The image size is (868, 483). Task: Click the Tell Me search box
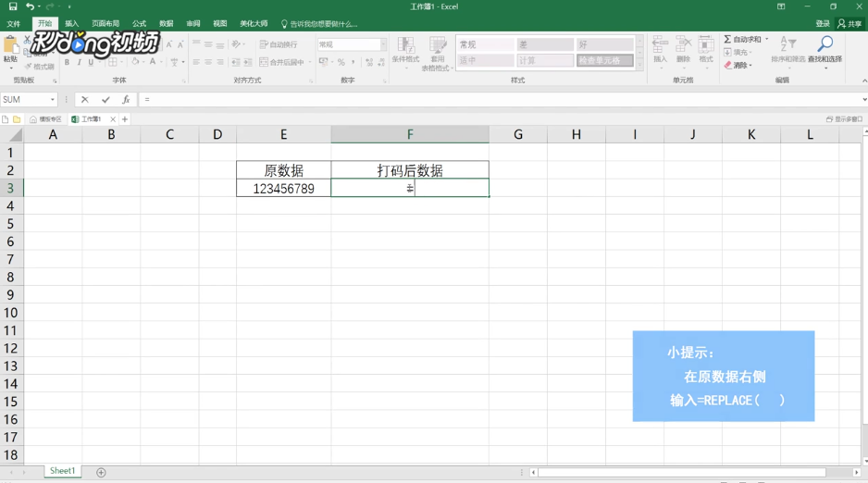pos(319,24)
